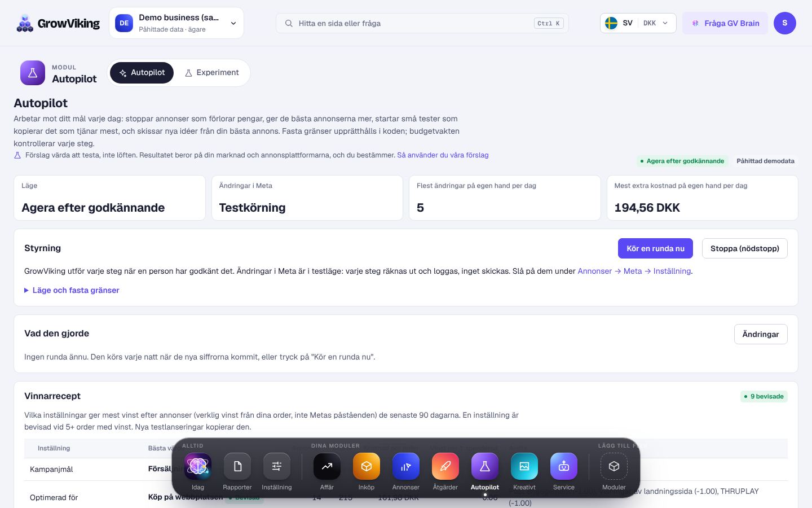This screenshot has width=812, height=508.
Task: Click Stoppa (nödstopp) button
Action: 745,248
